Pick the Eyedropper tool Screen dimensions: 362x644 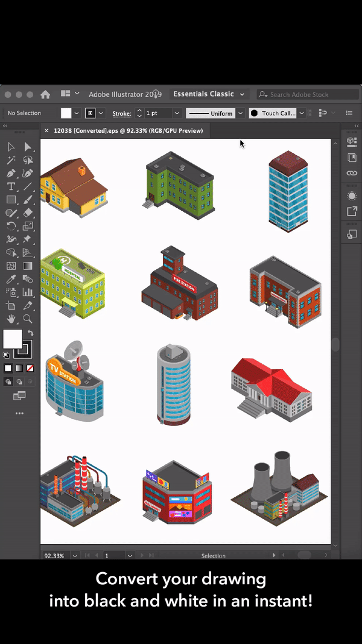click(x=11, y=279)
